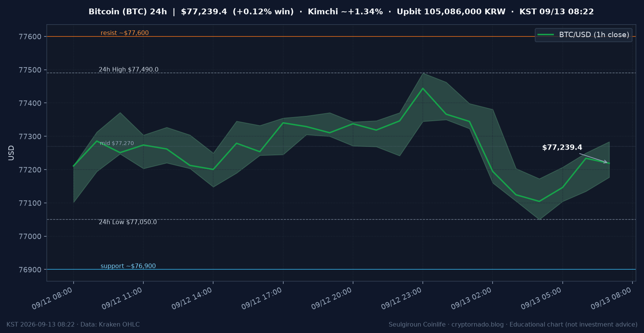Click the footer 'KST 2026-09-13 08:22 · Data: Kraken OHLC'
The height and width of the screenshot is (333, 644).
tap(73, 325)
